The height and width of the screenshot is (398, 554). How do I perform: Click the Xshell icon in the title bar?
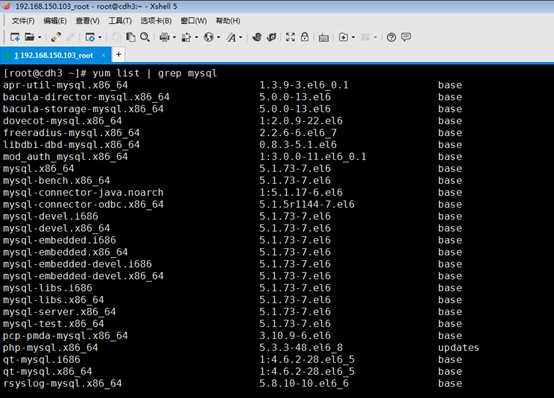6,6
